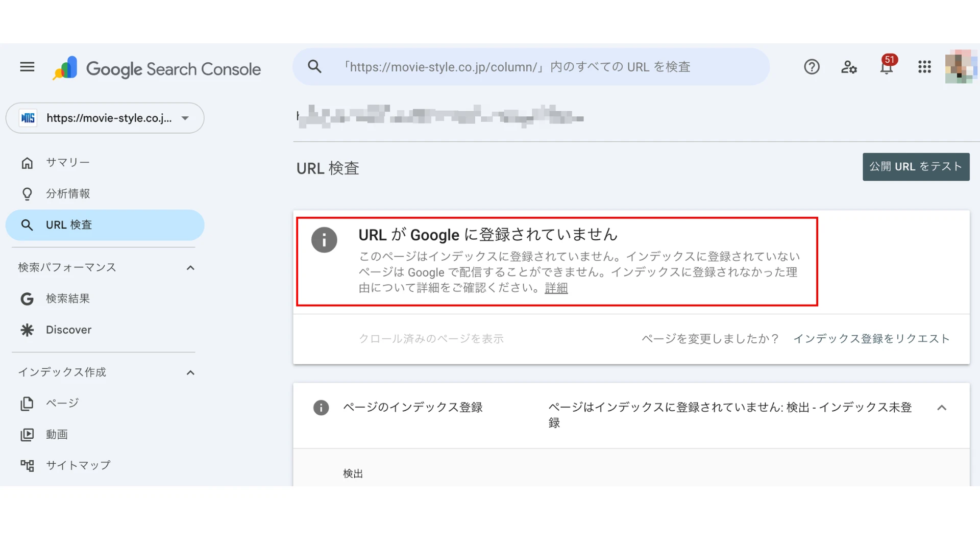Open the hamburger main menu
Image resolution: width=980 pixels, height=551 pixels.
coord(27,67)
